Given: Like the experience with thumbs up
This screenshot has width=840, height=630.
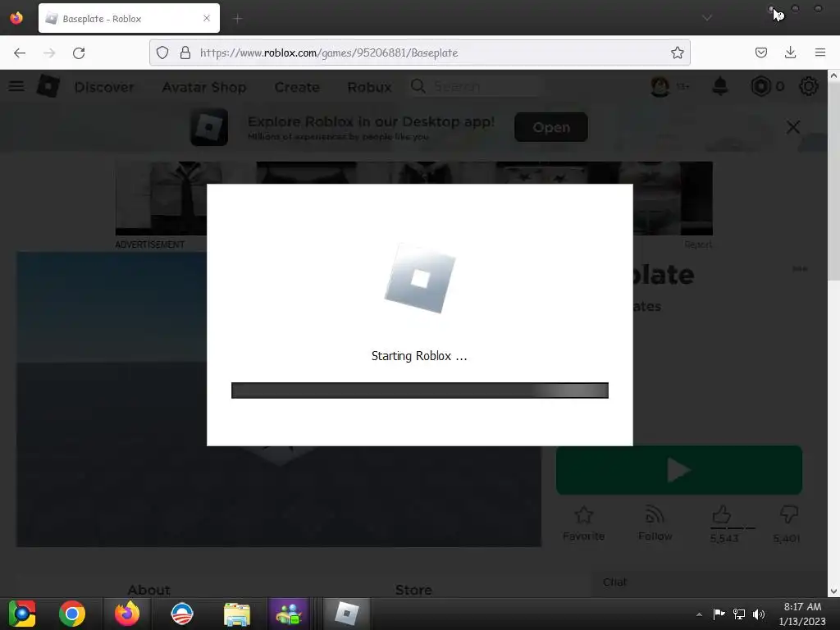Looking at the screenshot, I should (722, 515).
